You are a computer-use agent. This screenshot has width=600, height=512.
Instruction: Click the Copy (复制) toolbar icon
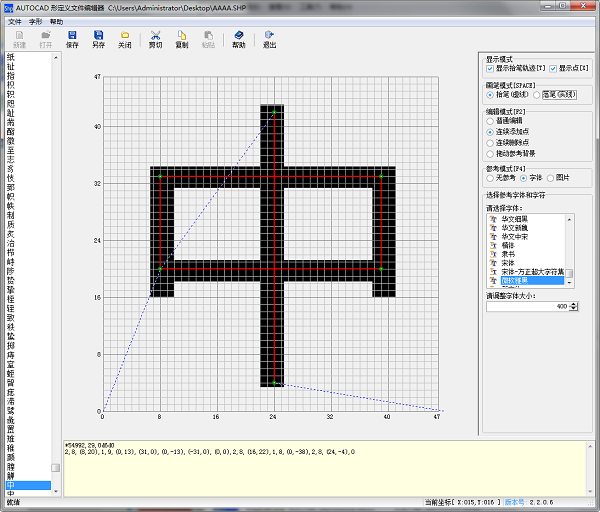[181, 36]
